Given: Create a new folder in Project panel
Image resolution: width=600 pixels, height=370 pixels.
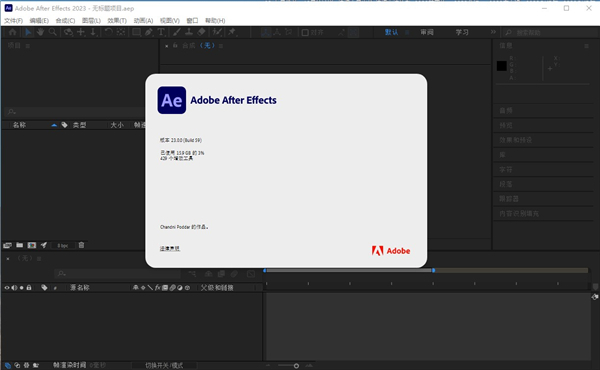Looking at the screenshot, I should click(x=20, y=245).
